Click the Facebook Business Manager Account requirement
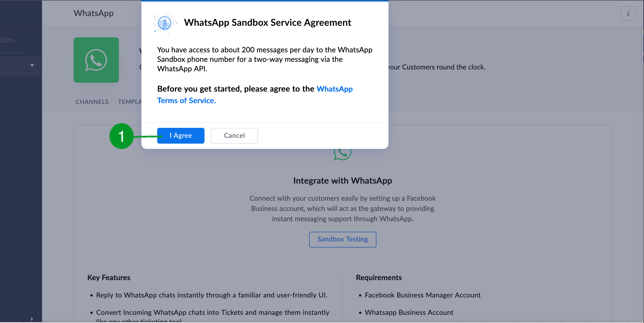The height and width of the screenshot is (323, 644). coord(422,295)
